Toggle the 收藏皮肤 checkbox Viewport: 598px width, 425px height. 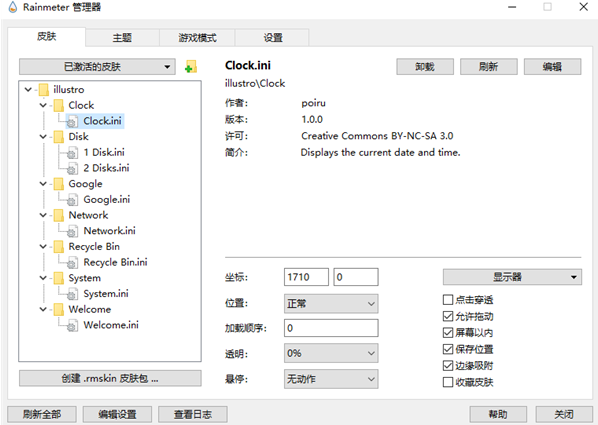coord(448,382)
